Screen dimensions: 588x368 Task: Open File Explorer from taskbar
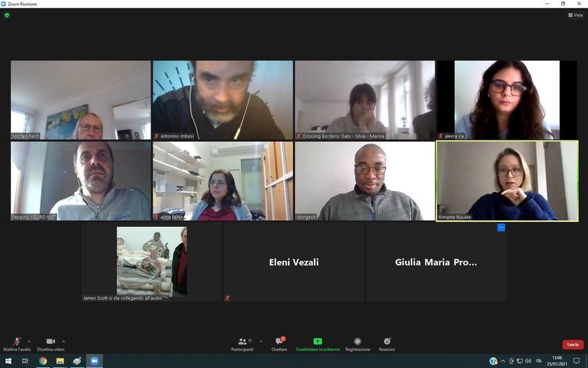tap(60, 361)
